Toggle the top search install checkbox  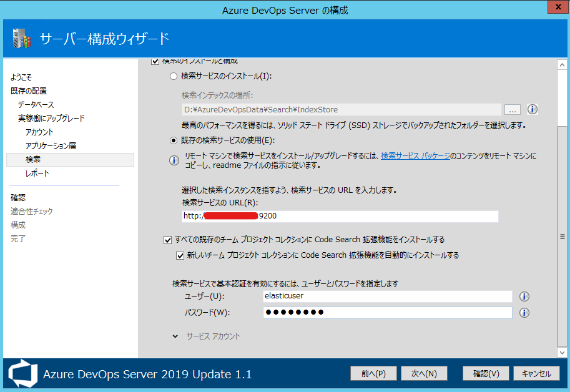pos(155,61)
